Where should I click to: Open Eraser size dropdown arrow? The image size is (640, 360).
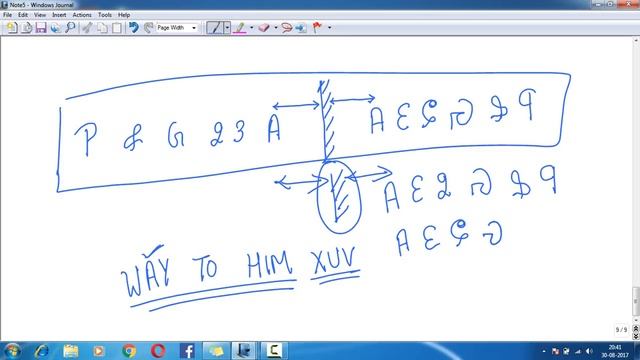276,28
